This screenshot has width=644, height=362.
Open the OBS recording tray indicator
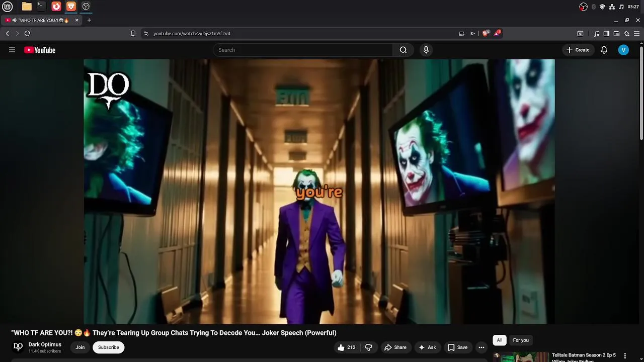[x=583, y=7]
